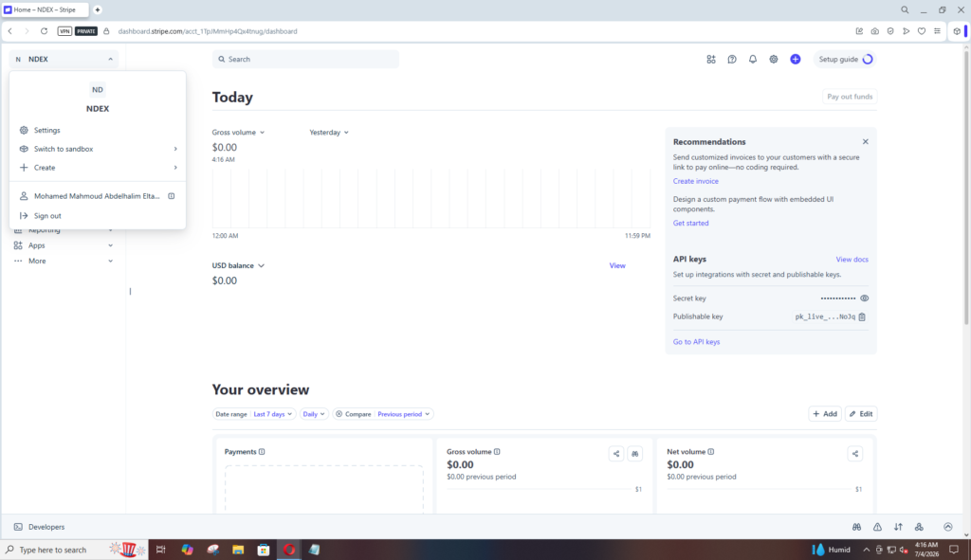Click the Edit overview button

tap(861, 414)
